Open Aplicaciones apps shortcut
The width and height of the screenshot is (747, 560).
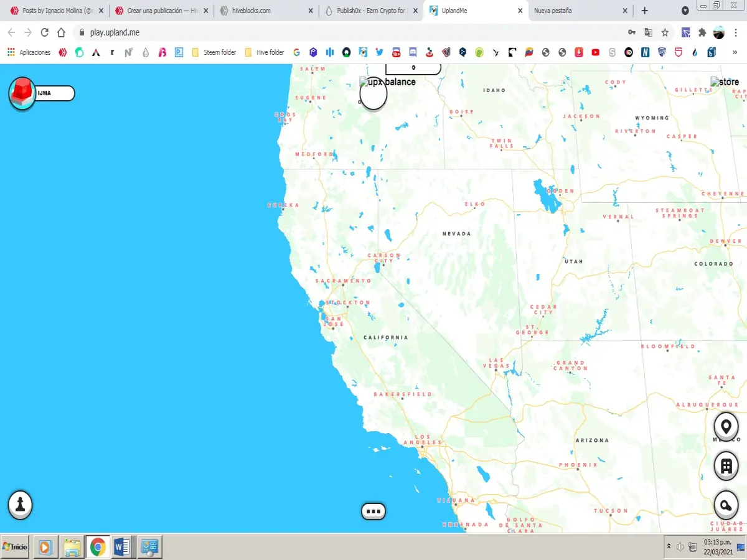click(x=29, y=52)
